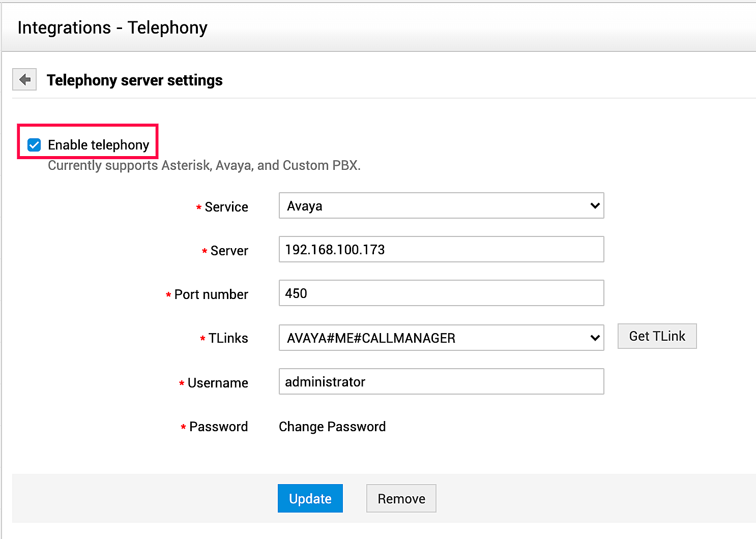Click the Telephony server settings heading

coord(135,80)
